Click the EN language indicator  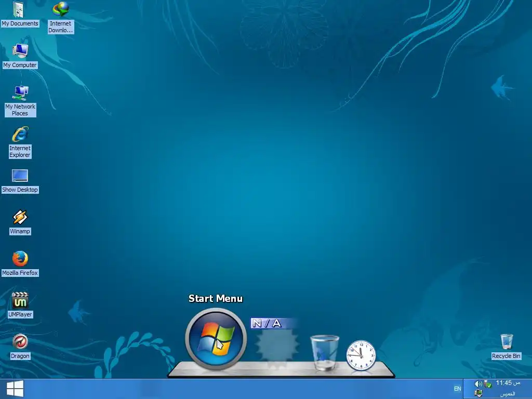[457, 389]
